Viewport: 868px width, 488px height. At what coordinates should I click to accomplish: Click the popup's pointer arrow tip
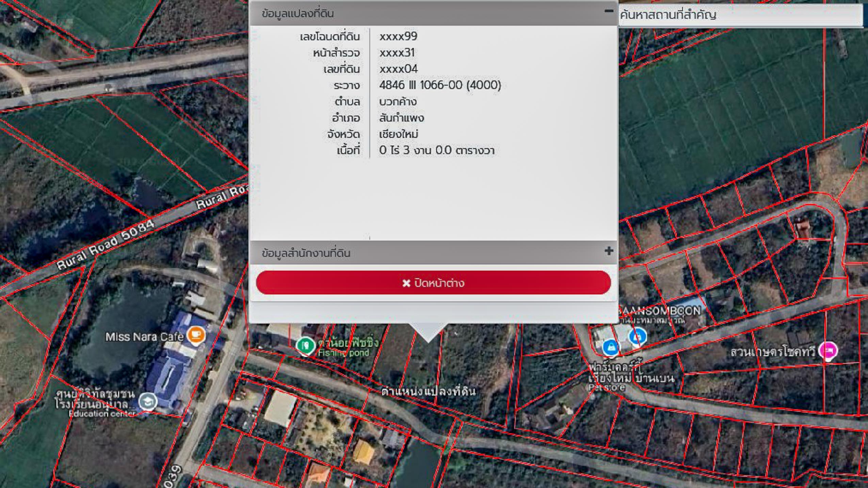pos(428,340)
